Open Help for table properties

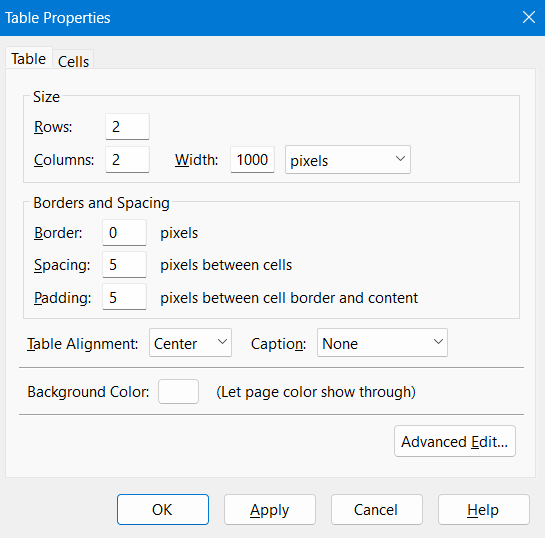click(x=484, y=510)
